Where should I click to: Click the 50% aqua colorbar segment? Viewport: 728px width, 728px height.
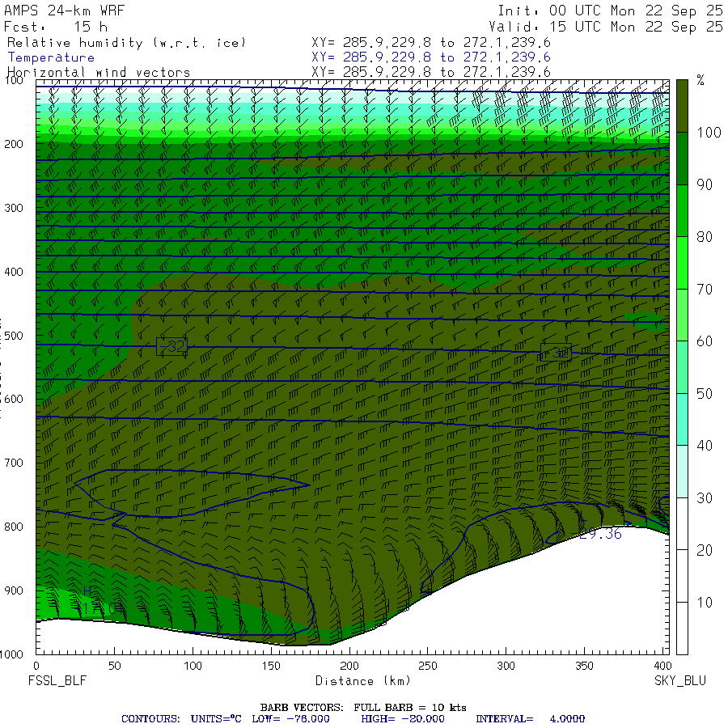coord(682,367)
